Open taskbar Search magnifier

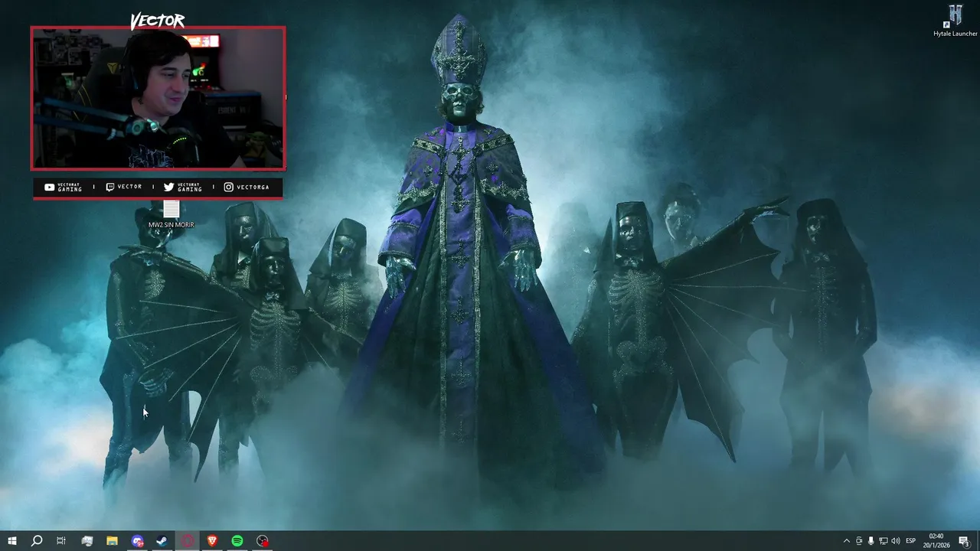(x=36, y=541)
